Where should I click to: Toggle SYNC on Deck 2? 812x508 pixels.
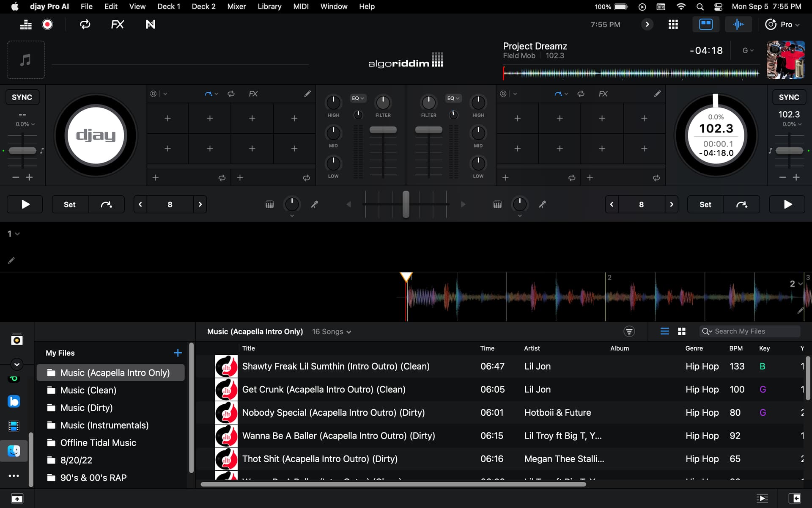pos(789,97)
